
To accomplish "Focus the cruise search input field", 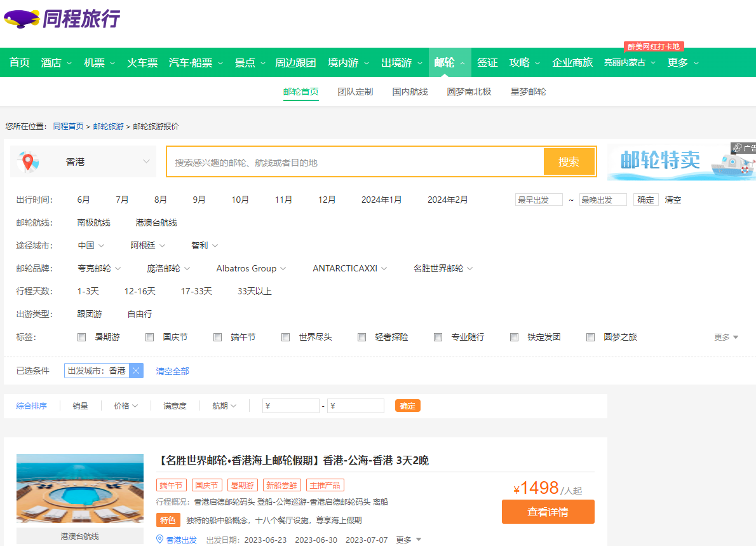I will (356, 162).
